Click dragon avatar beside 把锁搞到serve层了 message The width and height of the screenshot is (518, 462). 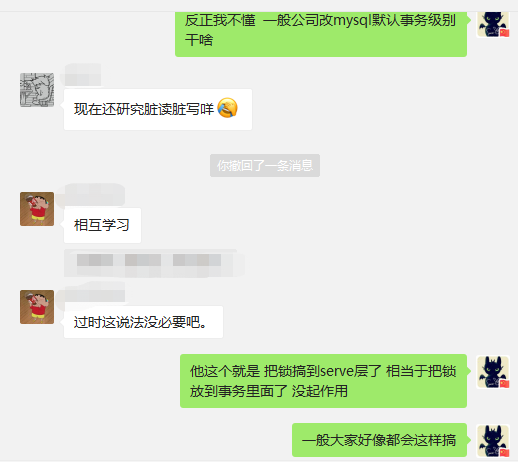pos(493,372)
